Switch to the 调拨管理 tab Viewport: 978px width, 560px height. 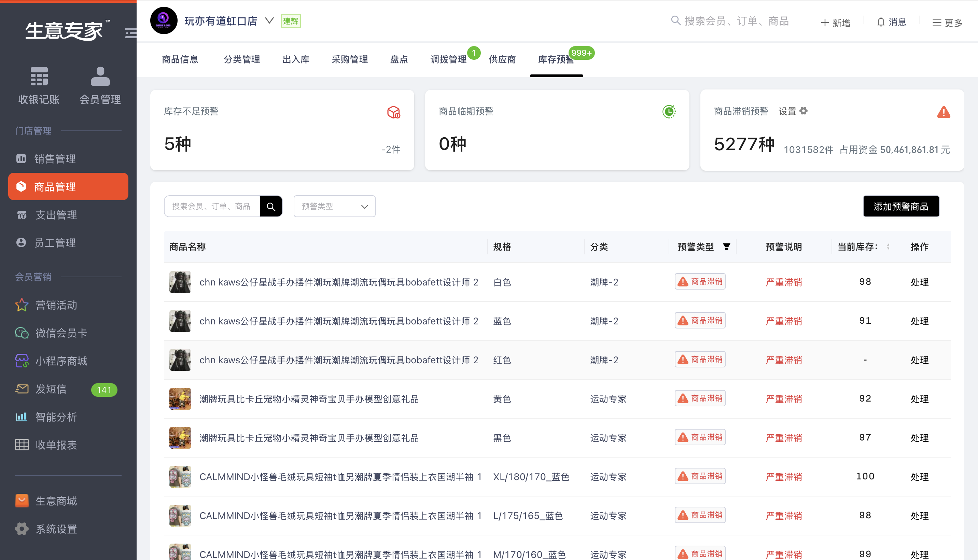(x=448, y=59)
